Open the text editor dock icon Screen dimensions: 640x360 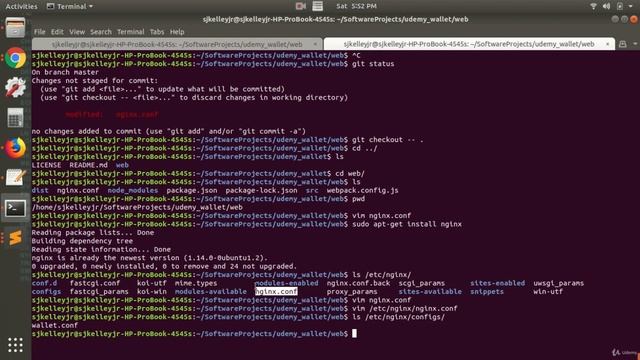16,178
